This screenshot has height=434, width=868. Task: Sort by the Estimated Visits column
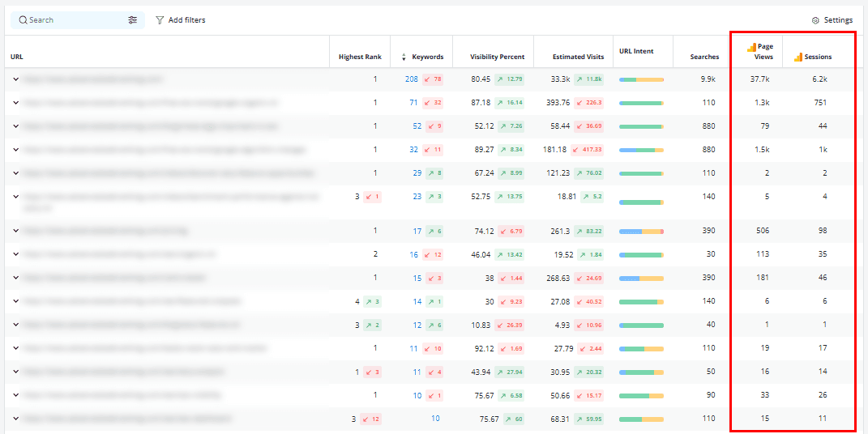[578, 57]
